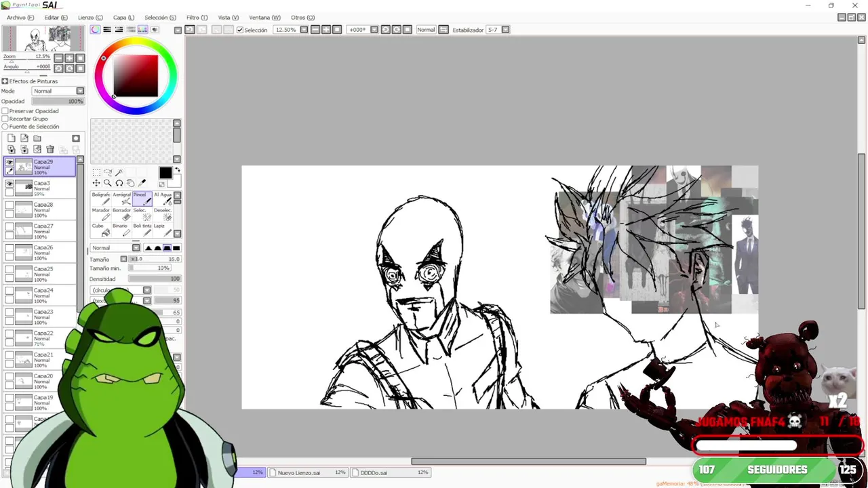Click the black foreground color swatch
868x488 pixels.
[x=165, y=173]
